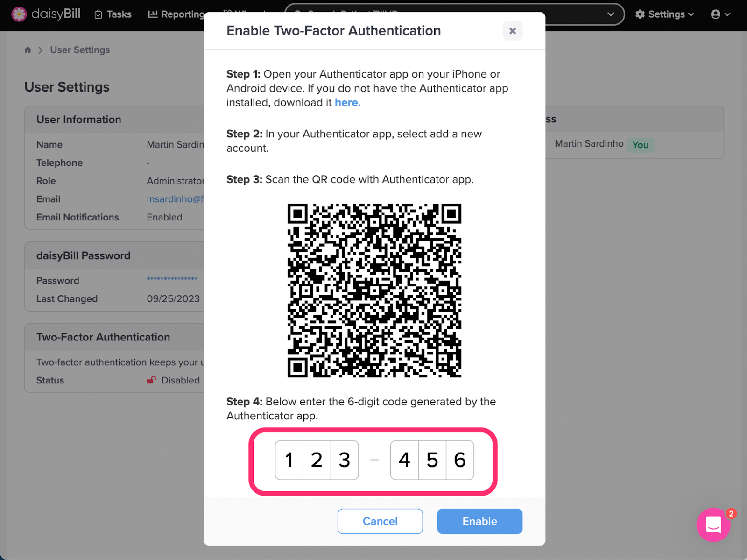
Task: Select the fourth code digit box
Action: [x=404, y=460]
